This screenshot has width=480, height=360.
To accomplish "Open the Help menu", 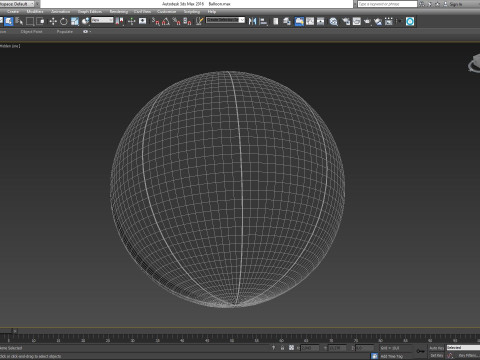I will click(x=212, y=12).
